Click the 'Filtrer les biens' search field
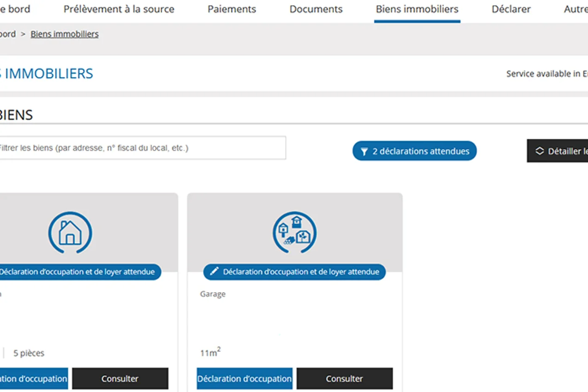 [139, 148]
